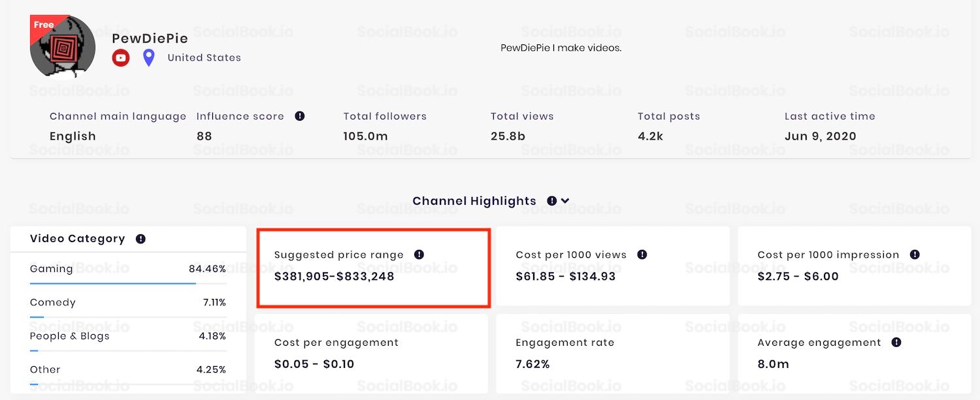Click the price range $381,905-$833,248

(x=335, y=276)
